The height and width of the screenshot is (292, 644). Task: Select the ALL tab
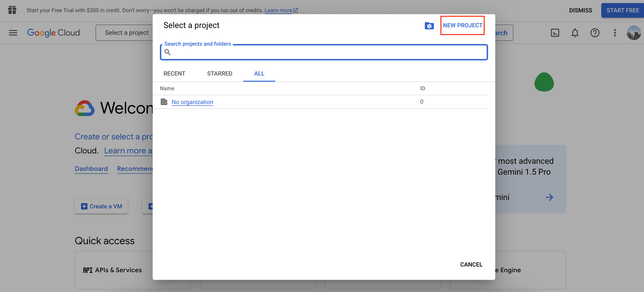[x=259, y=73]
